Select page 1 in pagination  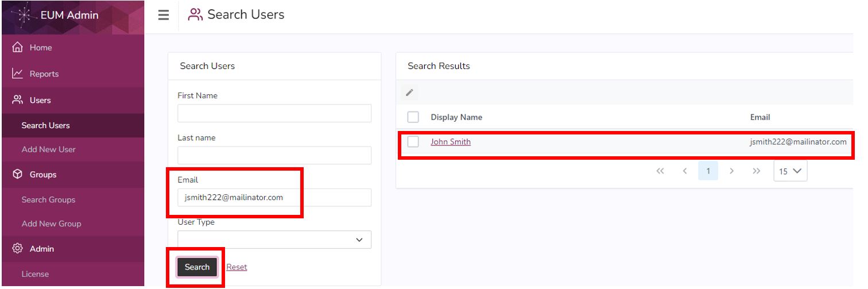[708, 171]
